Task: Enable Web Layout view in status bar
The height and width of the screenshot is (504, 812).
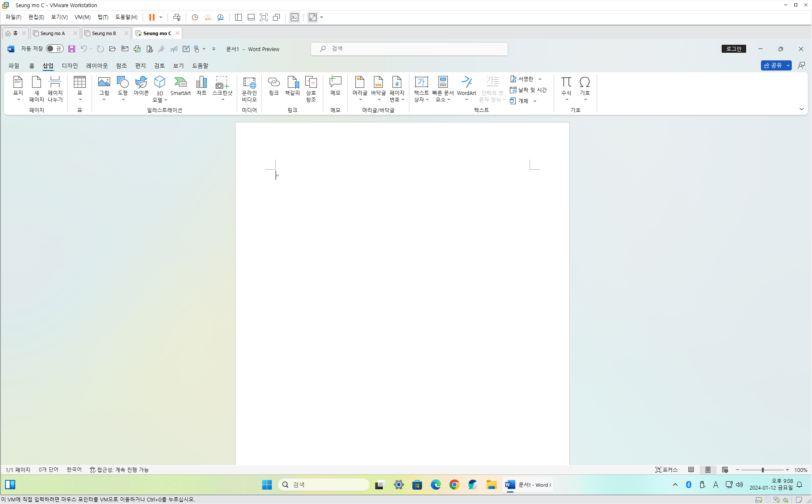Action: 725,470
